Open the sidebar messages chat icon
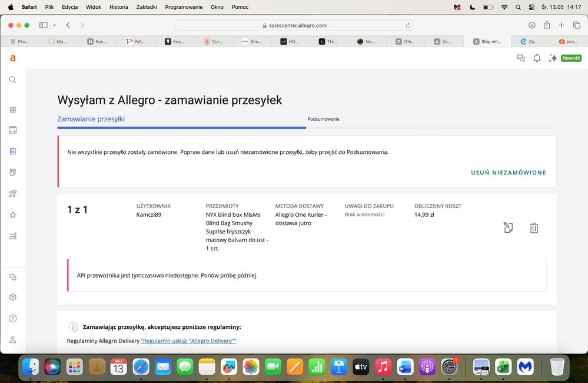 coord(13,277)
